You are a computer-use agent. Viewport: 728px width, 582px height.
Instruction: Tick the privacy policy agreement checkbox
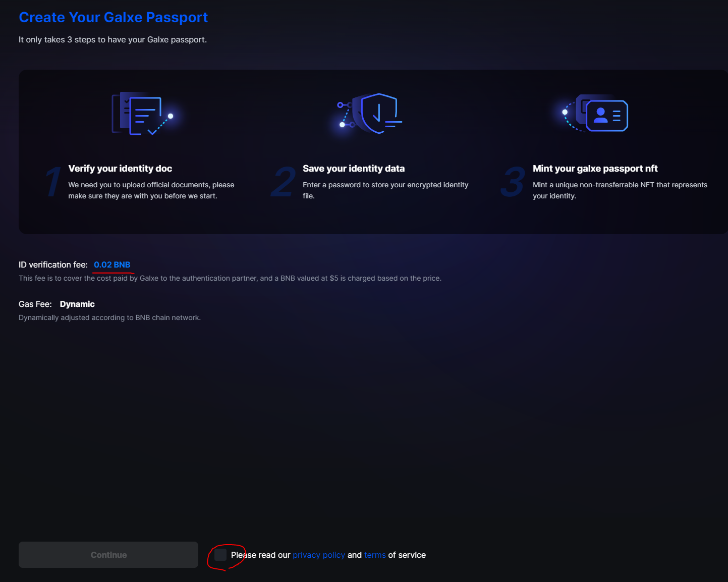[x=220, y=555]
